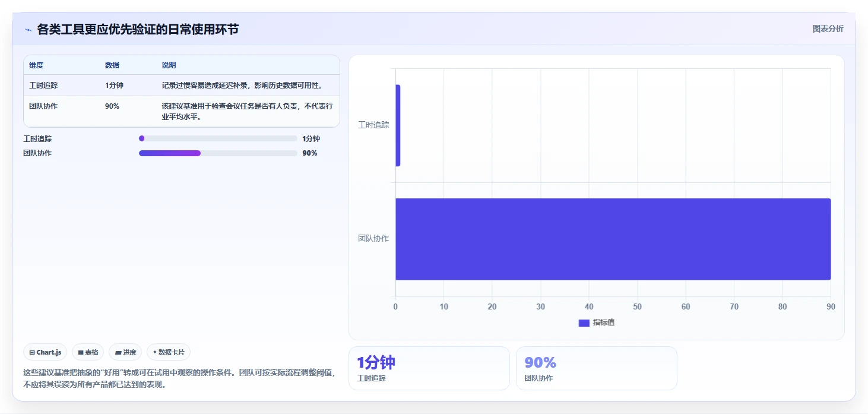
Task: Click the 90% value beside progress bar
Action: [x=309, y=153]
